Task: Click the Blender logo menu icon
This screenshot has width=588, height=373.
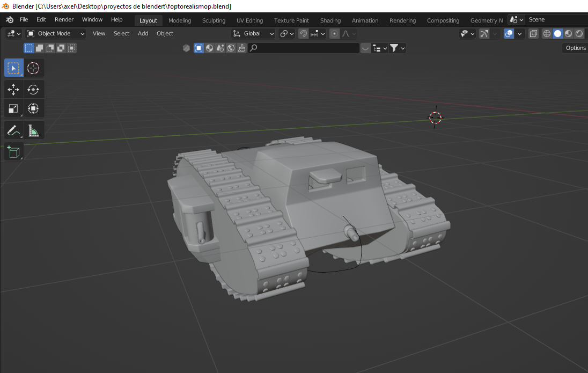Action: [10, 20]
